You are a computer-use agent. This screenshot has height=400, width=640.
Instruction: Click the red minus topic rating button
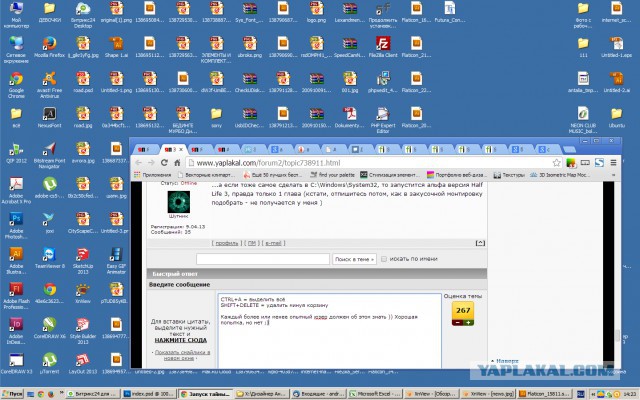458,322
